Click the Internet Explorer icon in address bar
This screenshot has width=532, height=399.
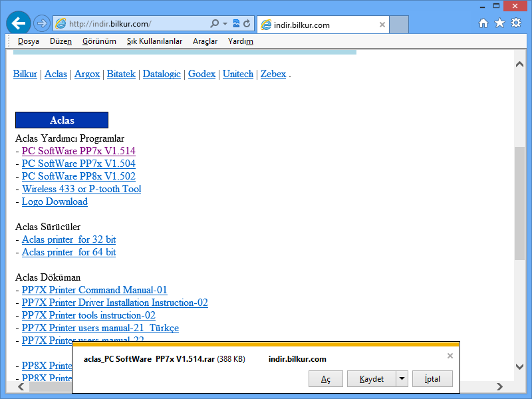tap(61, 23)
